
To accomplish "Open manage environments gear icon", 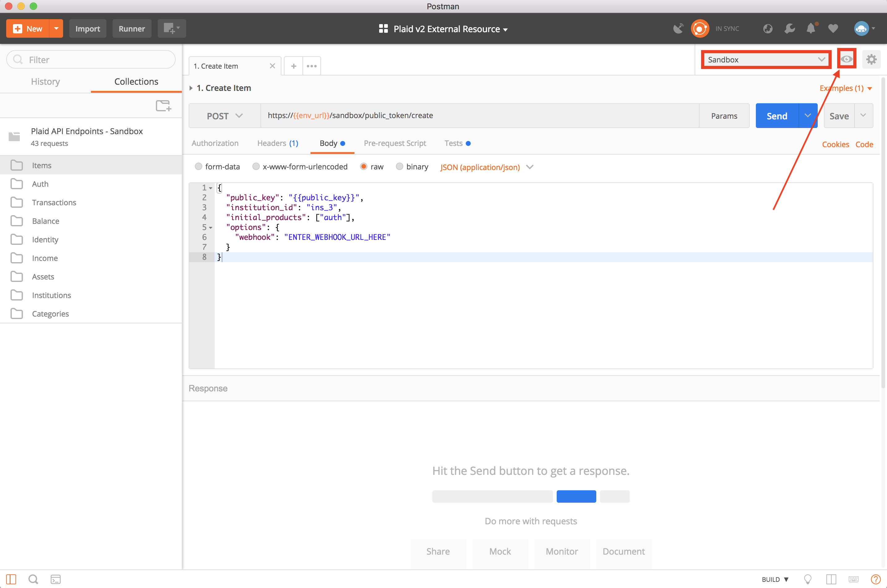I will tap(871, 59).
